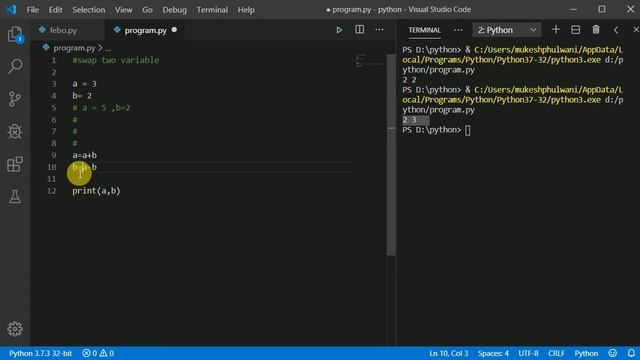Click terminal output '2 2'
The height and width of the screenshot is (360, 640).
point(409,80)
